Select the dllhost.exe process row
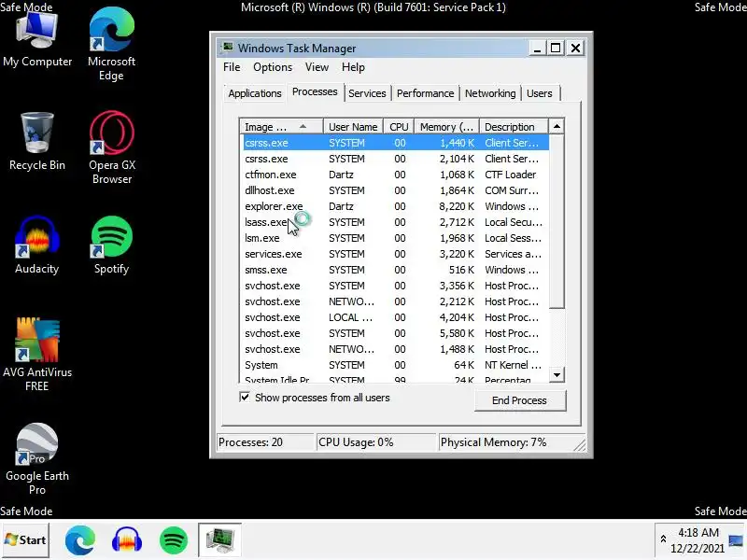The image size is (747, 560). [x=395, y=190]
